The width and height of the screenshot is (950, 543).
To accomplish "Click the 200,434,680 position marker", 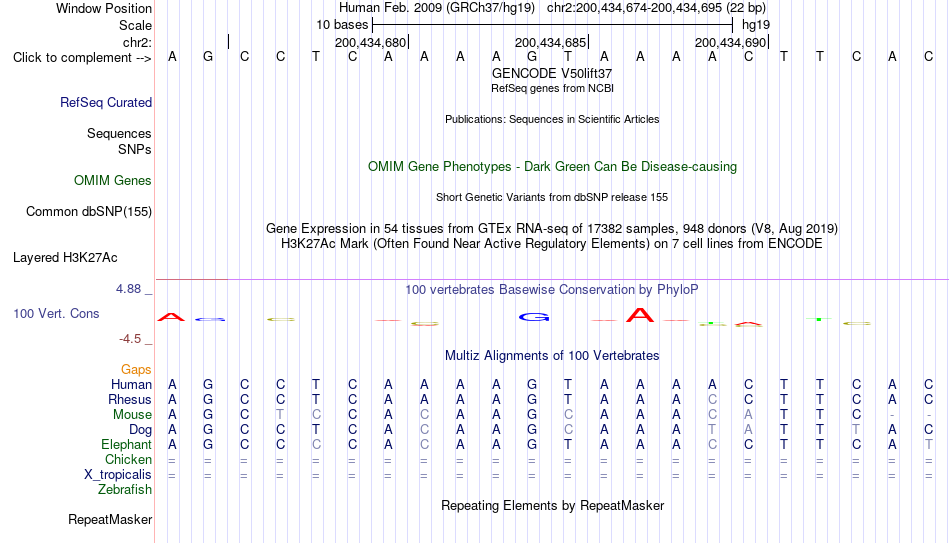I will (x=370, y=42).
